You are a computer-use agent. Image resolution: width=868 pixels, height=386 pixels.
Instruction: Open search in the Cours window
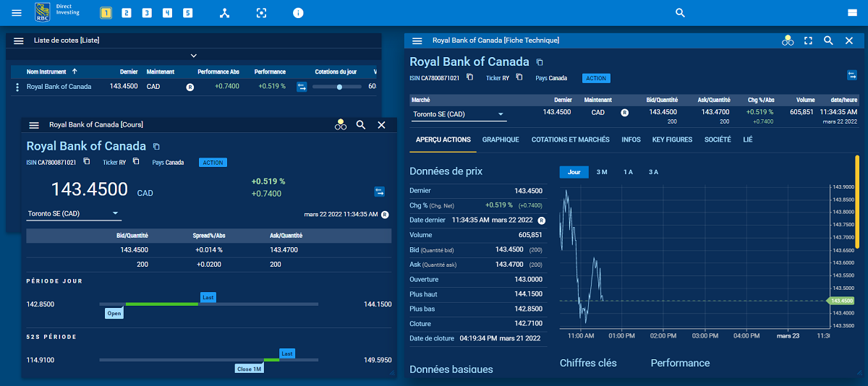[361, 125]
